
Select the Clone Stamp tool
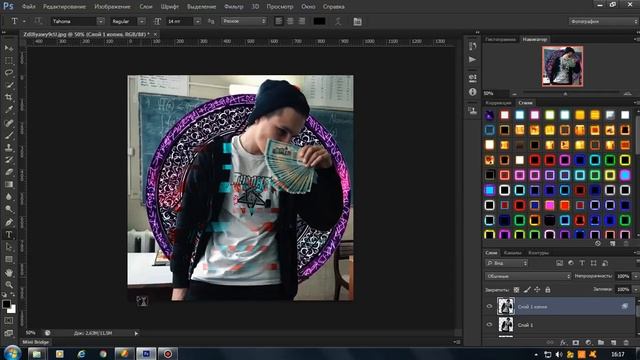tap(9, 147)
